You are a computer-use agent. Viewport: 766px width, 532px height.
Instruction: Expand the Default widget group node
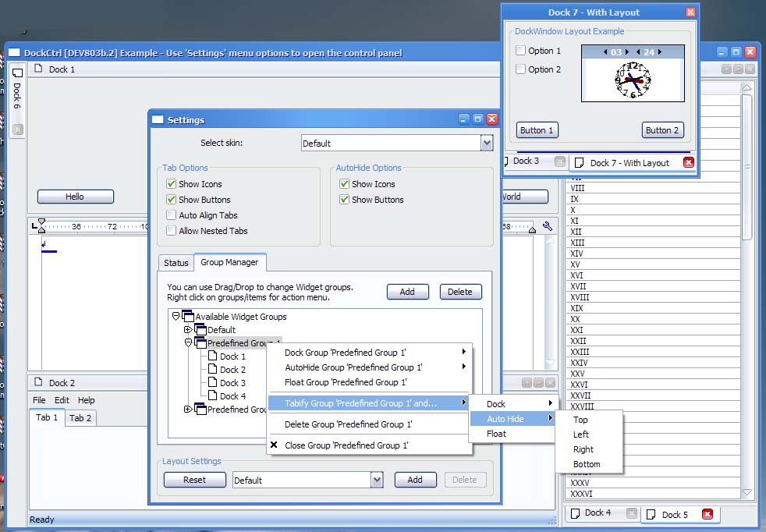(187, 330)
